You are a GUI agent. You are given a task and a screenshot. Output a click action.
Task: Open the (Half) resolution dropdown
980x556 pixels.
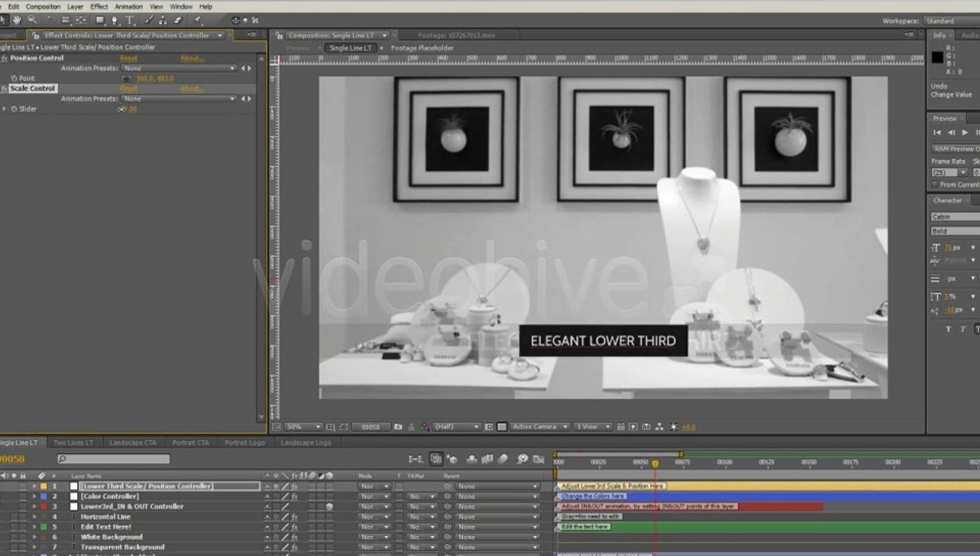(x=457, y=427)
